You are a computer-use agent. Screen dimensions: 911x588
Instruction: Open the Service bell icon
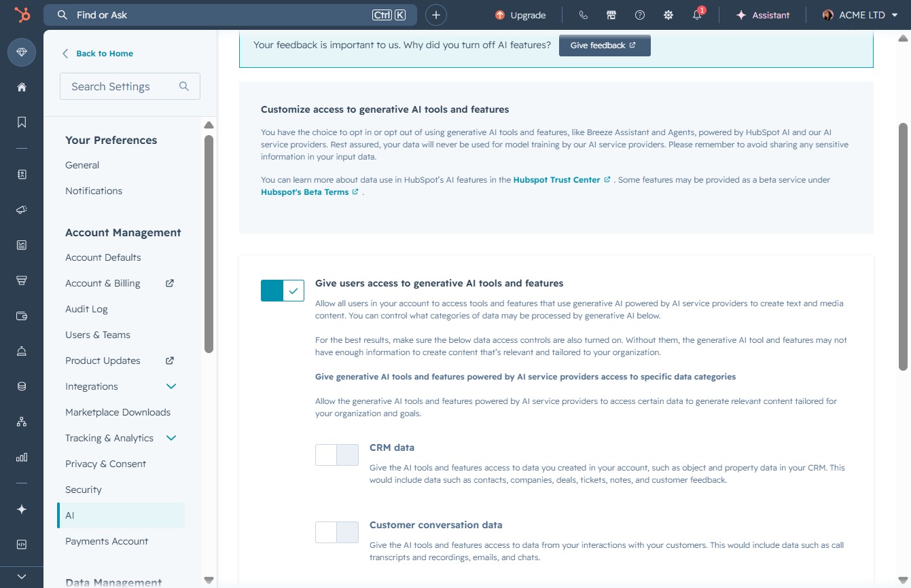22,351
